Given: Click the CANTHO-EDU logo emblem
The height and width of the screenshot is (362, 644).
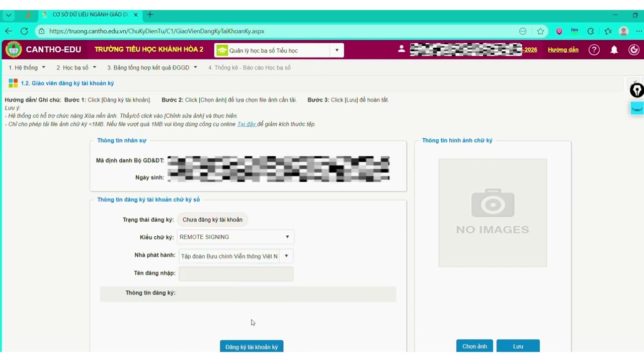Looking at the screenshot, I should [x=14, y=50].
